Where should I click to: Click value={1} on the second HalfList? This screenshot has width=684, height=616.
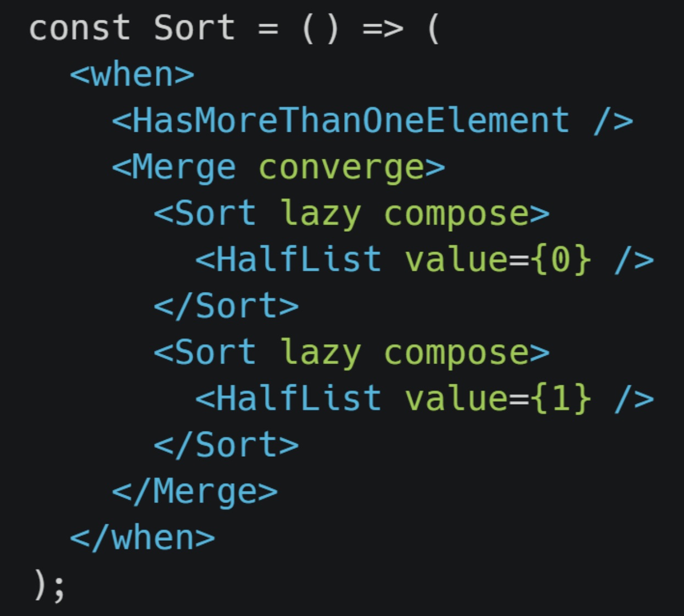(498, 398)
